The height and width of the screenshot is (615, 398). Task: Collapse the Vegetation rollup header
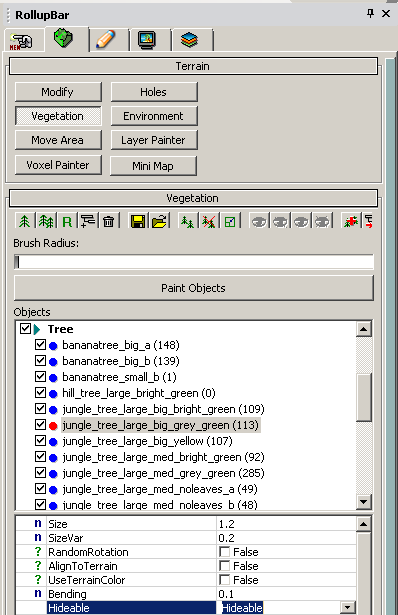193,198
